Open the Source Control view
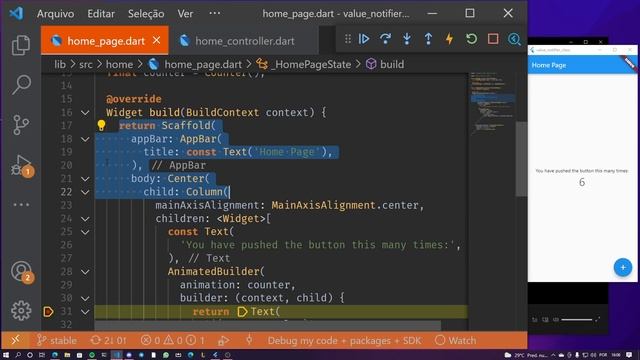This screenshot has width=640, height=360. (21, 124)
